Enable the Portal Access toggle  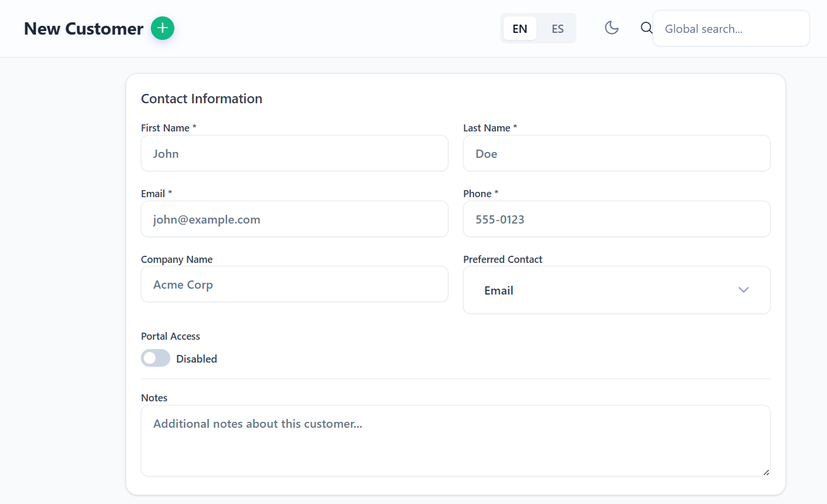tap(156, 358)
